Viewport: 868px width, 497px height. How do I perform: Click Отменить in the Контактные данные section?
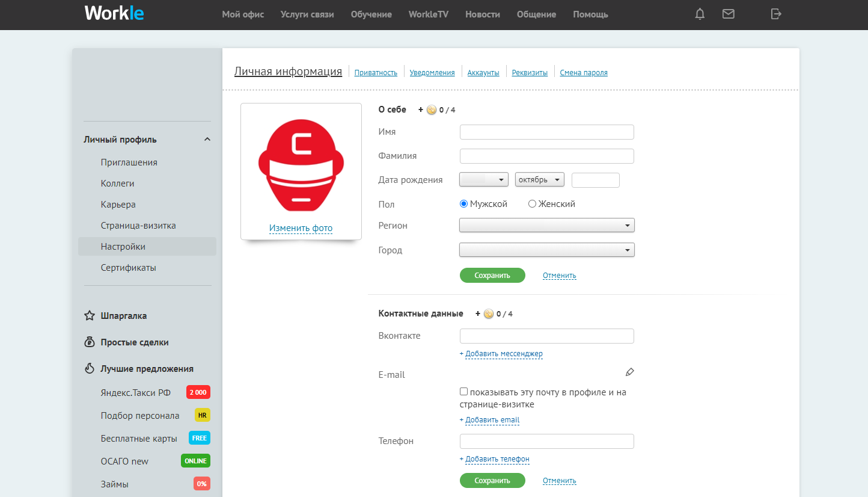click(x=560, y=481)
